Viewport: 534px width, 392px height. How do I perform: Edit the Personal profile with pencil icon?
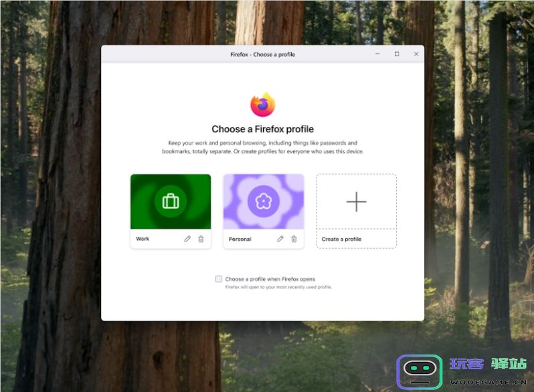(280, 239)
